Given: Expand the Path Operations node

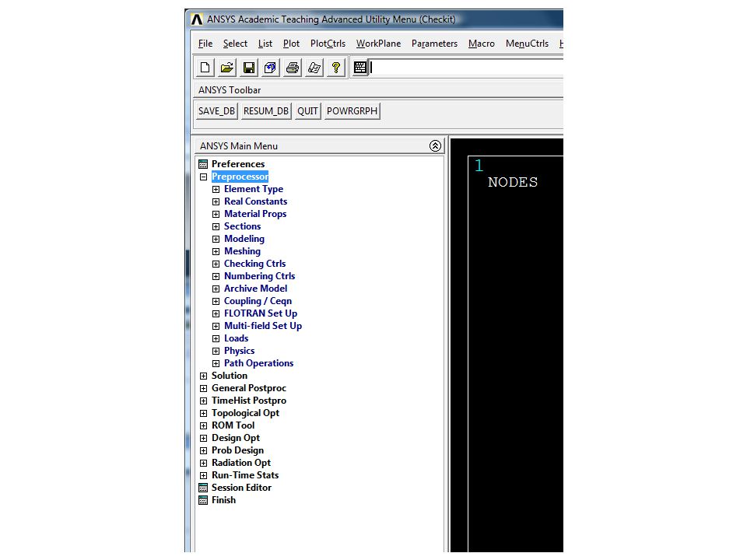Looking at the screenshot, I should pyautogui.click(x=216, y=363).
